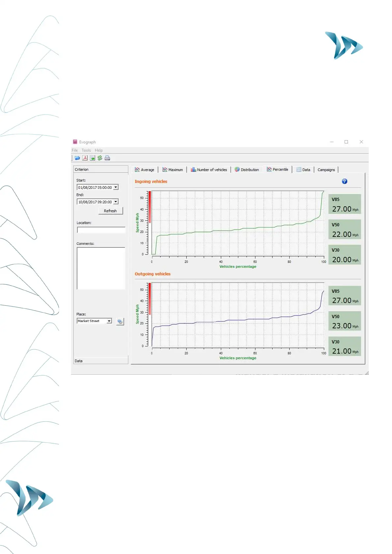This screenshot has width=392, height=554.
Task: Maximize the Evograph window
Action: tap(346, 142)
